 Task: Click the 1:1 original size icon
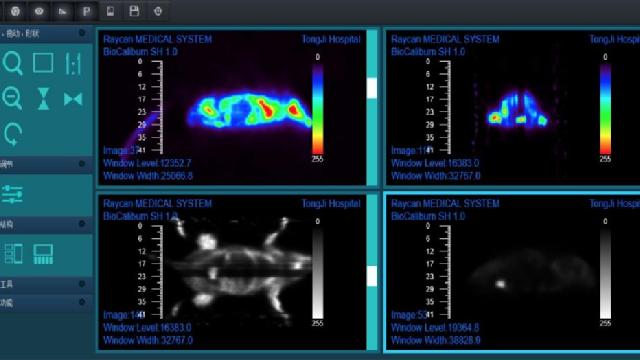(x=73, y=64)
